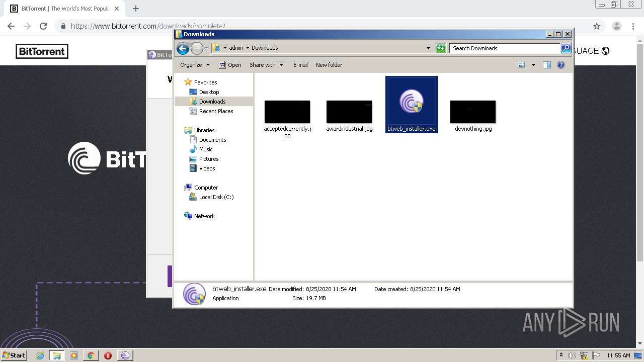Open the Chrome three-dot menu

pos(633,26)
